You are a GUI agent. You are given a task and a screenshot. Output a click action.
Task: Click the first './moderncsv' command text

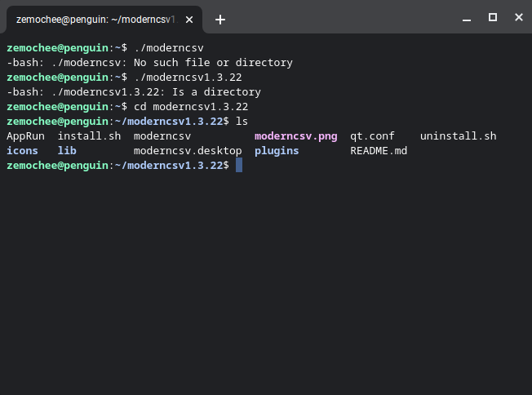(x=169, y=48)
